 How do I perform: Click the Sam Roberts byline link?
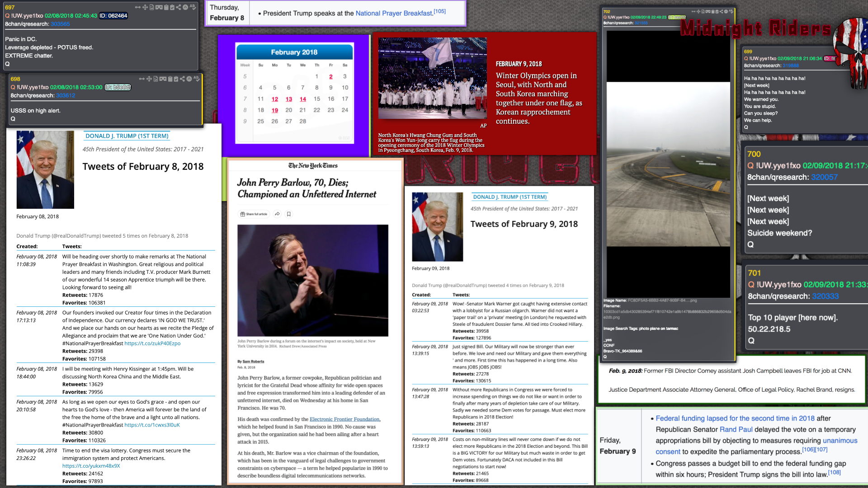(253, 361)
